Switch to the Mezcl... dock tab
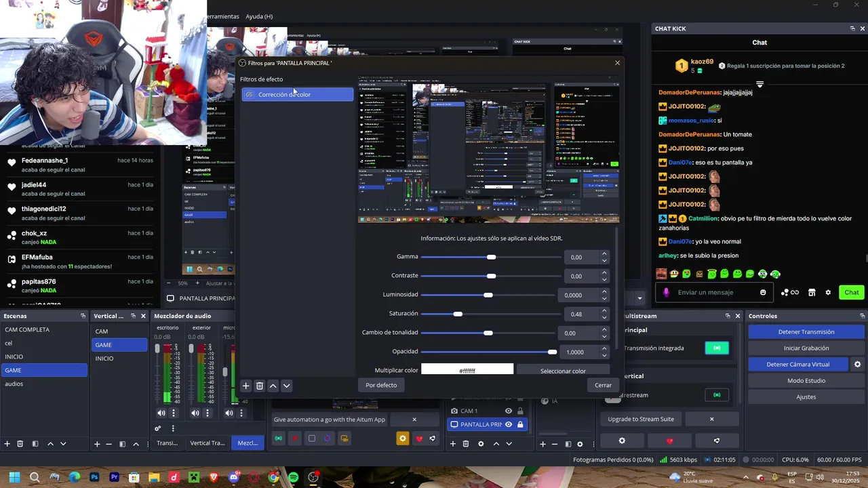 [248, 443]
